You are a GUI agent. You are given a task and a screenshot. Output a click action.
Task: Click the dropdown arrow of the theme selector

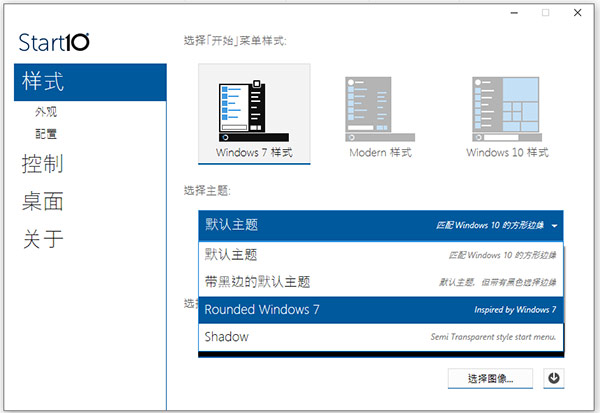coord(554,226)
